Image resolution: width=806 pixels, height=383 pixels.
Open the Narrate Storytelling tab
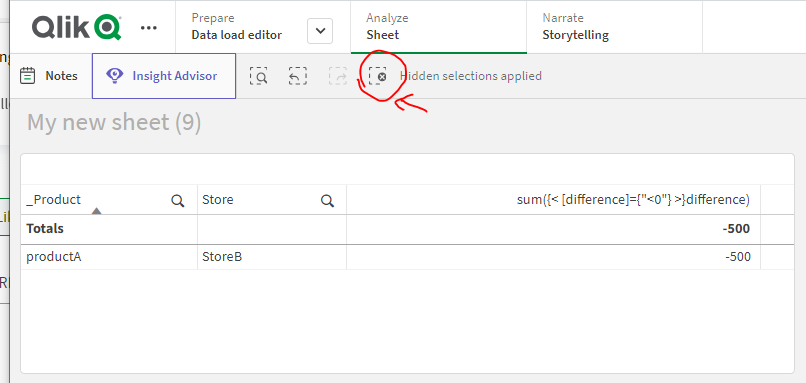[614, 27]
